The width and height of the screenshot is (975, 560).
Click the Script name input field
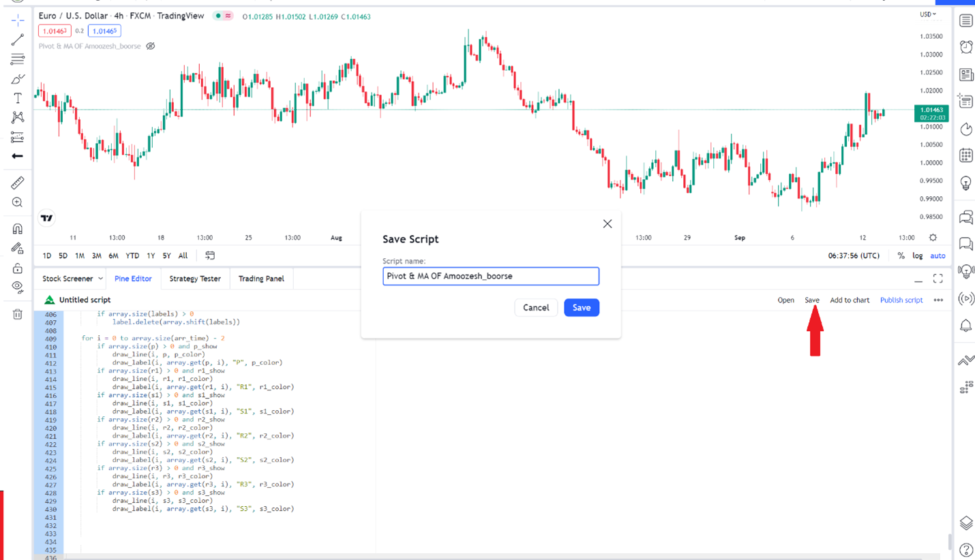[x=491, y=276]
